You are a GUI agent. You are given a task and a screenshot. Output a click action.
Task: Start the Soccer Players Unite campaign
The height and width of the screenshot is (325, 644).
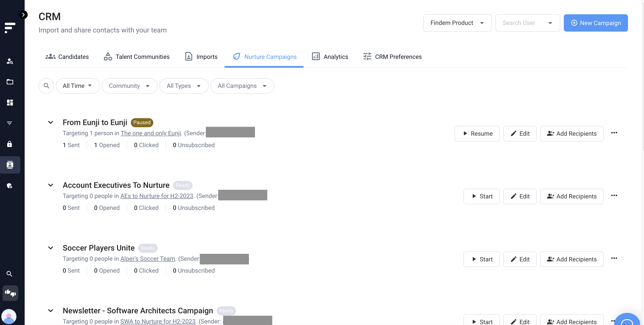(x=482, y=259)
